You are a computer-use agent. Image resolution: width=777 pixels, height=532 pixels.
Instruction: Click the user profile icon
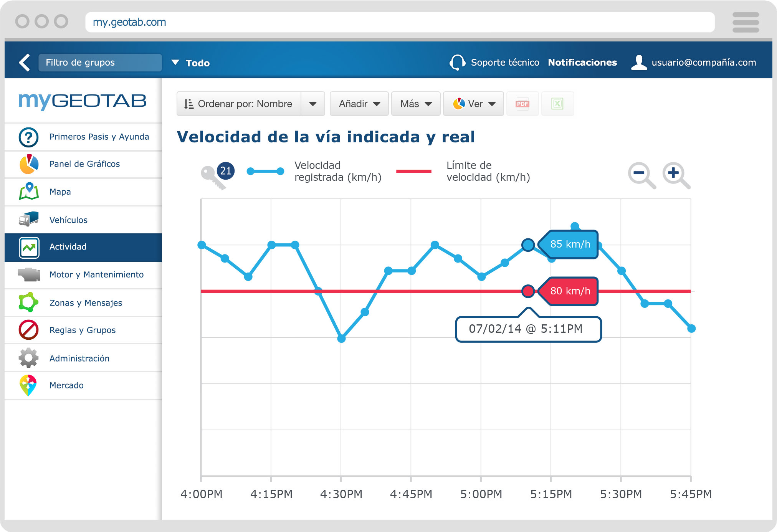click(x=639, y=63)
